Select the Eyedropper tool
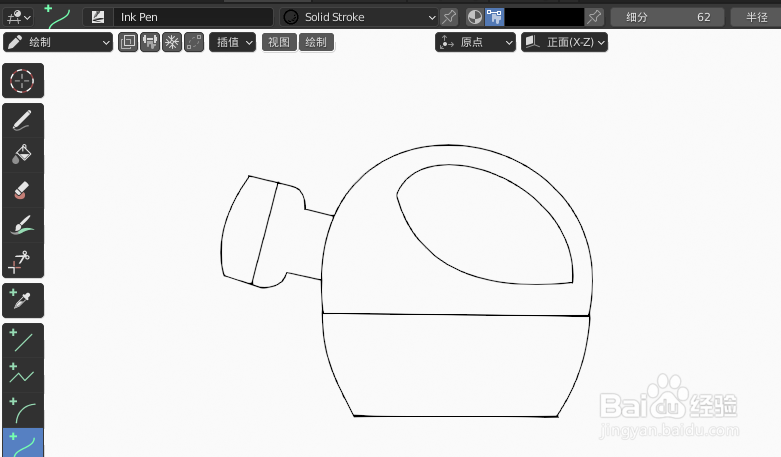The image size is (781, 457). (23, 301)
